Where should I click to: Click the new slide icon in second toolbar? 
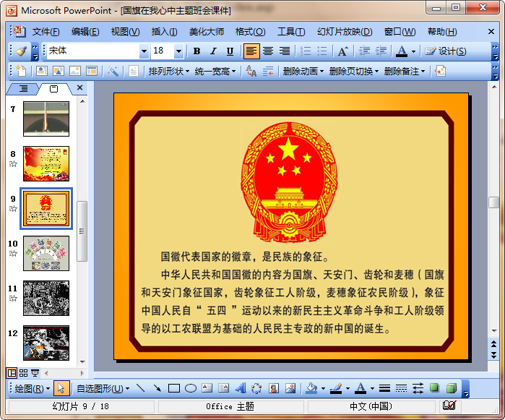(21, 71)
